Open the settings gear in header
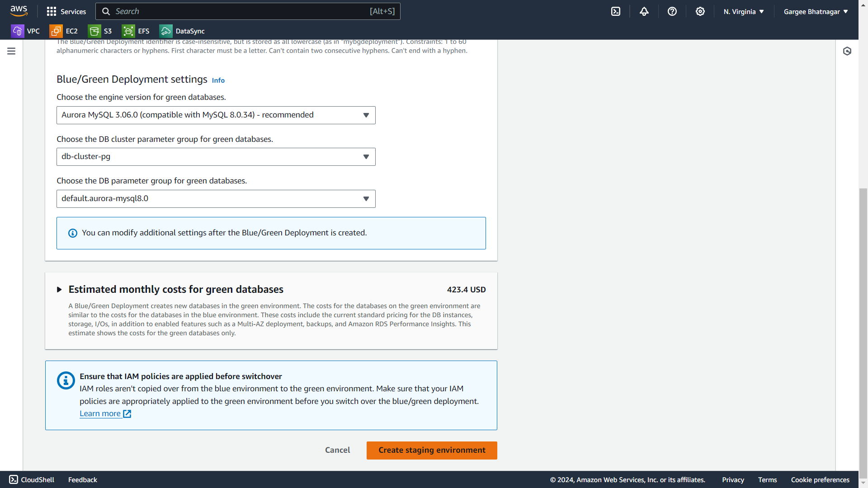Viewport: 868px width, 488px height. point(700,11)
